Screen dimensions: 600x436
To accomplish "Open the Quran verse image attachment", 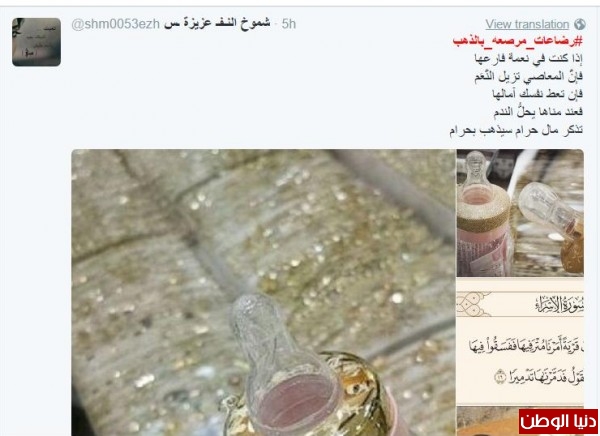I will point(520,342).
